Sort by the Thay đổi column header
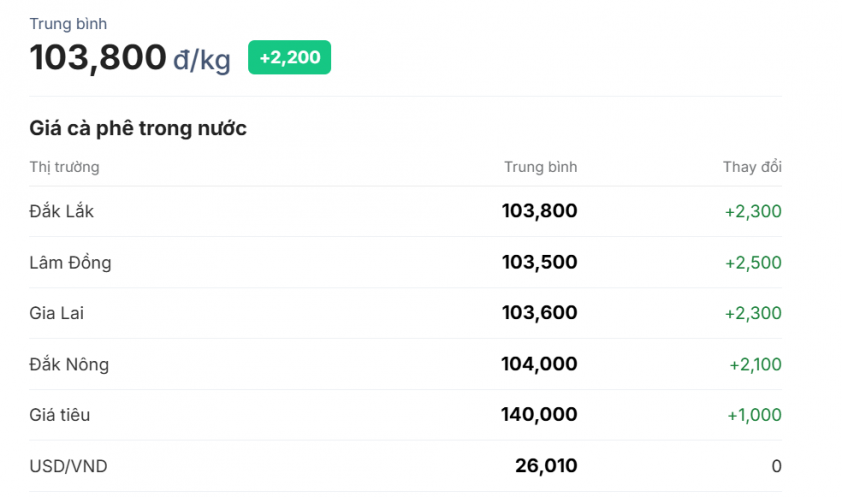The height and width of the screenshot is (497, 842). (x=752, y=167)
